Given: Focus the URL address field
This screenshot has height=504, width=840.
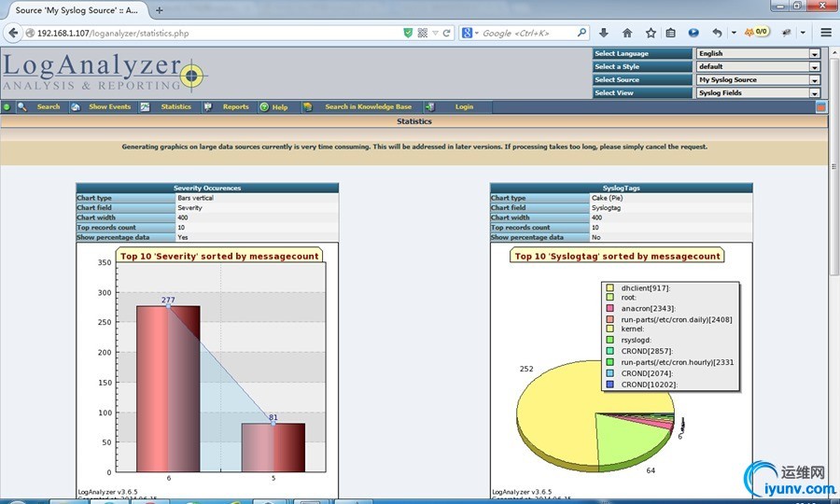Looking at the screenshot, I should point(217,34).
